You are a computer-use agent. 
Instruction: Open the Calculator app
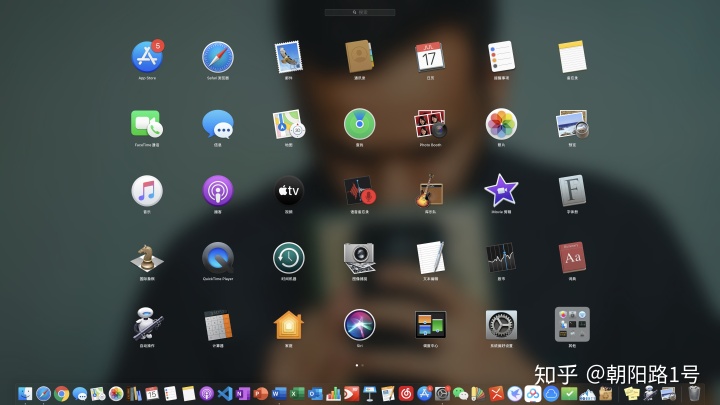(x=218, y=324)
